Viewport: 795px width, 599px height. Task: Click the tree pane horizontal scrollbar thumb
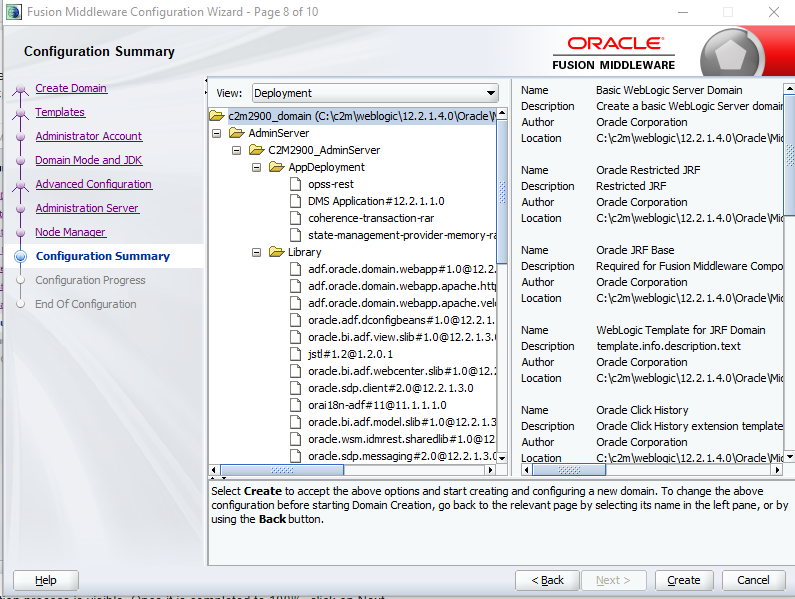click(282, 470)
